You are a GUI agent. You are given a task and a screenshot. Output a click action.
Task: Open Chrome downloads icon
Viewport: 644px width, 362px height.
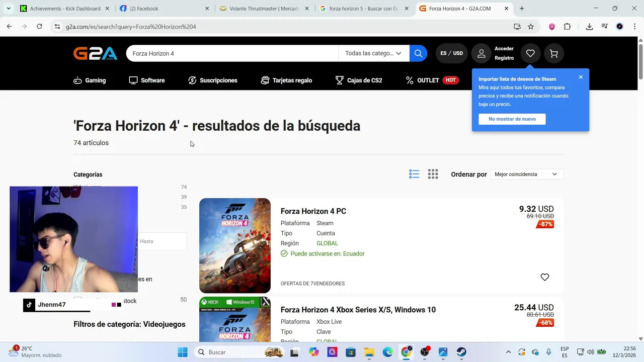click(589, 27)
